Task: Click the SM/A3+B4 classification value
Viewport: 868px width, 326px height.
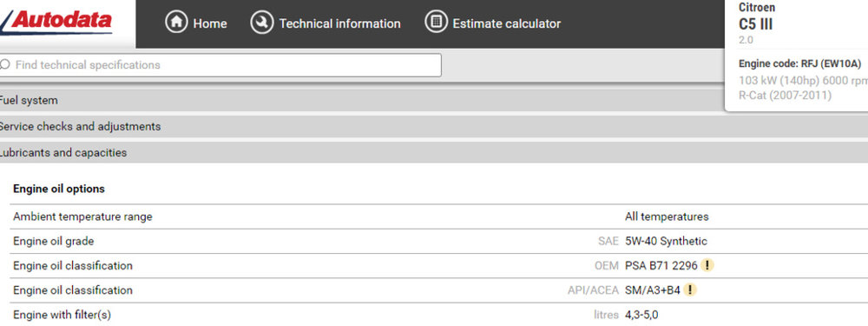Action: (x=653, y=290)
